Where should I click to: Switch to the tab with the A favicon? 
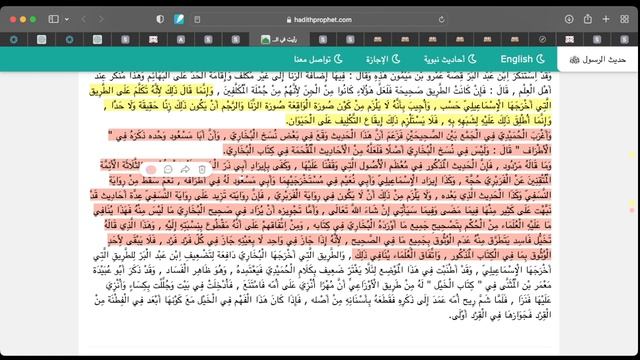point(181,39)
